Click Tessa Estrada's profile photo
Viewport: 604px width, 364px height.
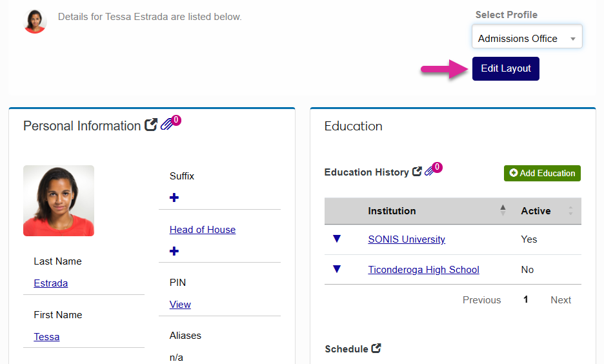[x=59, y=201]
